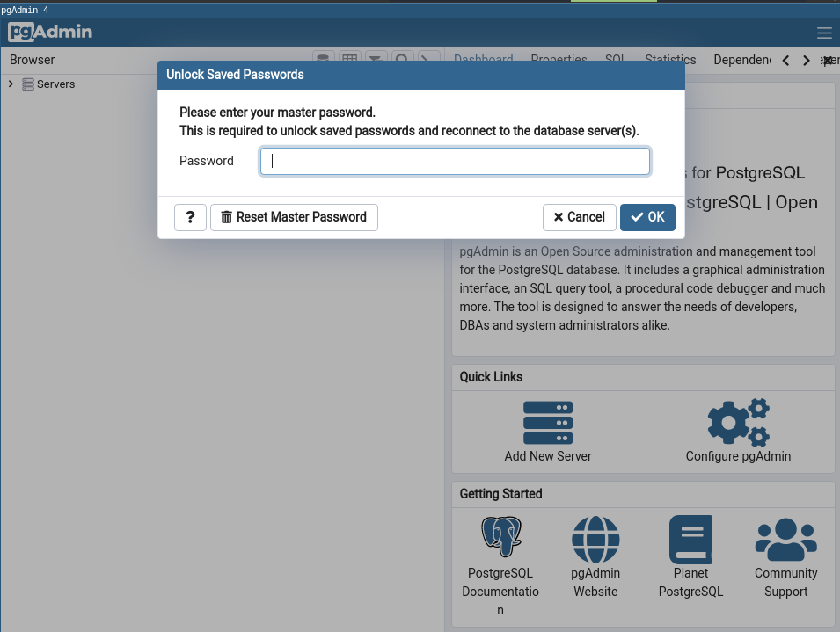Switch to the Statistics tab
The height and width of the screenshot is (632, 840).
[x=670, y=60]
